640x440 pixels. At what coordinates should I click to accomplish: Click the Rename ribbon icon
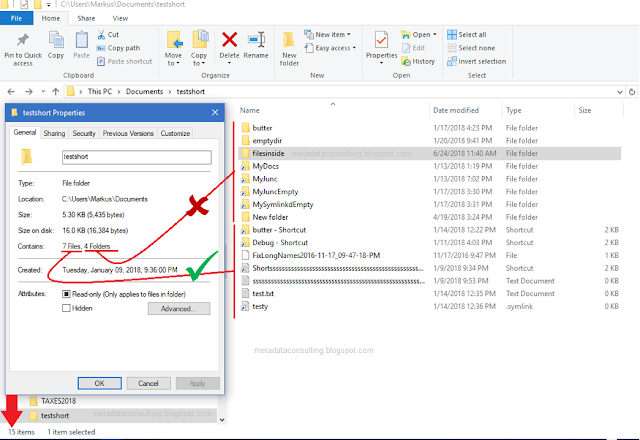coord(256,40)
